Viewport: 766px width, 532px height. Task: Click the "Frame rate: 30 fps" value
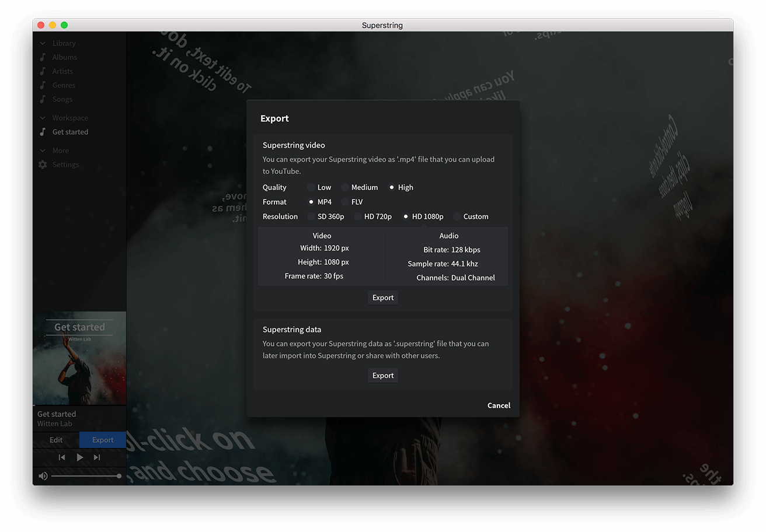pyautogui.click(x=314, y=276)
